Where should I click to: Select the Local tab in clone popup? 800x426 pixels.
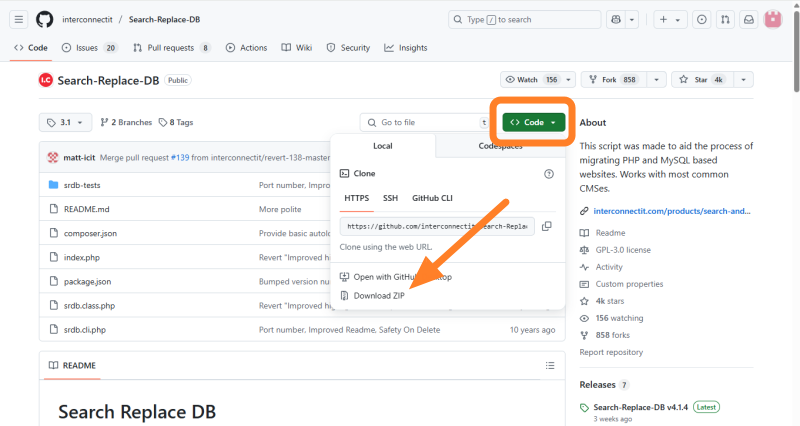[x=383, y=146]
